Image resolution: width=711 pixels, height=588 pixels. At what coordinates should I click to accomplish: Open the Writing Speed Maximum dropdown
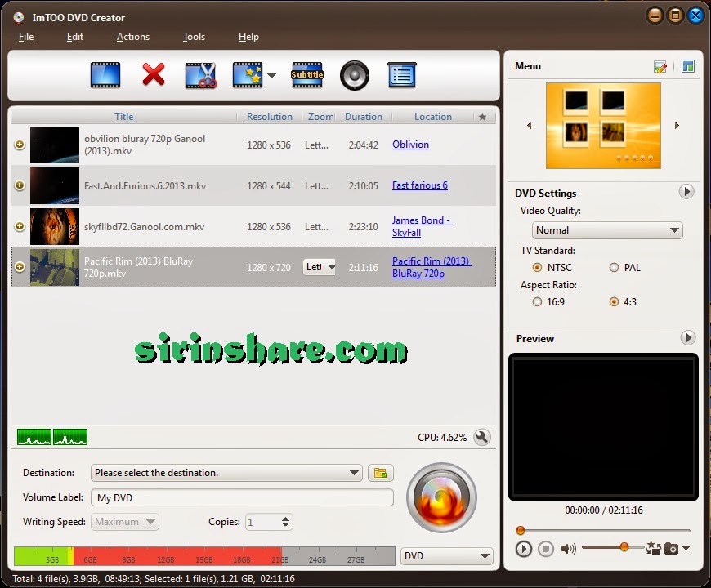(125, 522)
